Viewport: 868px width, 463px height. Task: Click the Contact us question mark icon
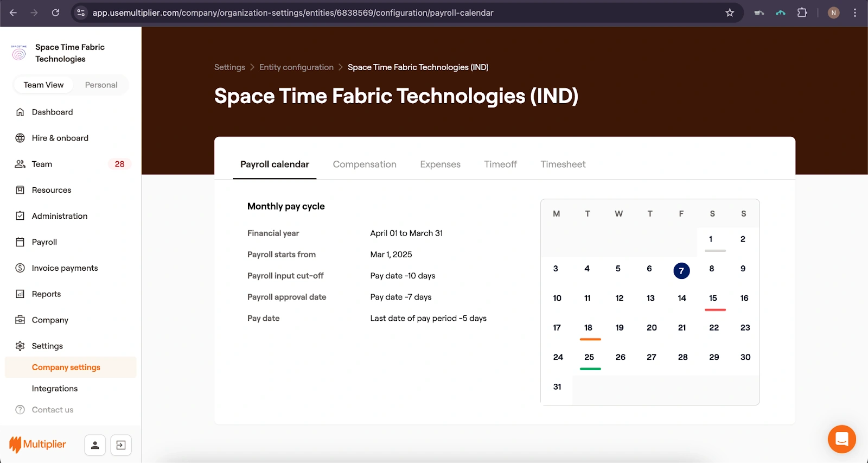pyautogui.click(x=20, y=410)
